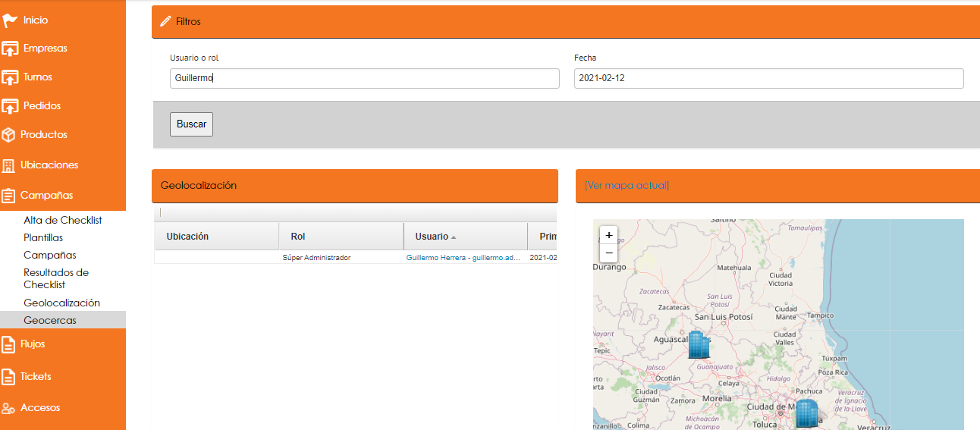
Task: Select the building marker near Ciudad de México
Action: [806, 413]
